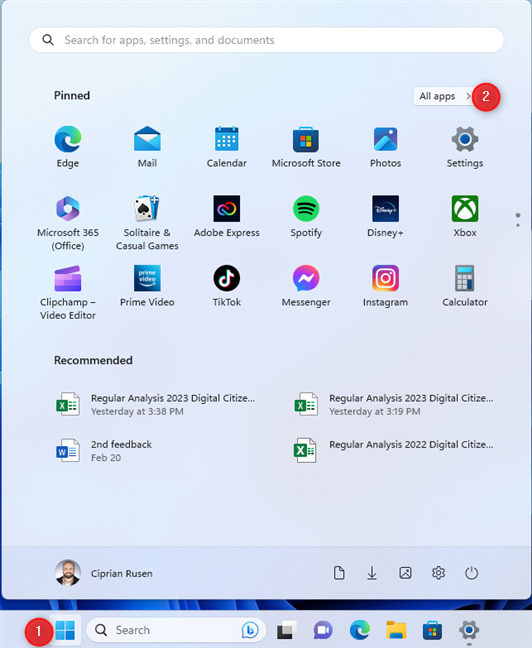Click the Windows Start button in taskbar

(x=65, y=630)
